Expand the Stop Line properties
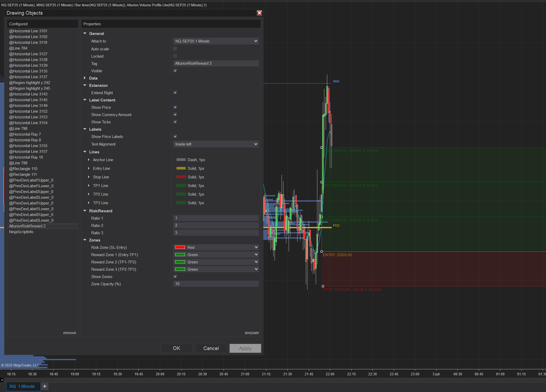 (x=89, y=177)
